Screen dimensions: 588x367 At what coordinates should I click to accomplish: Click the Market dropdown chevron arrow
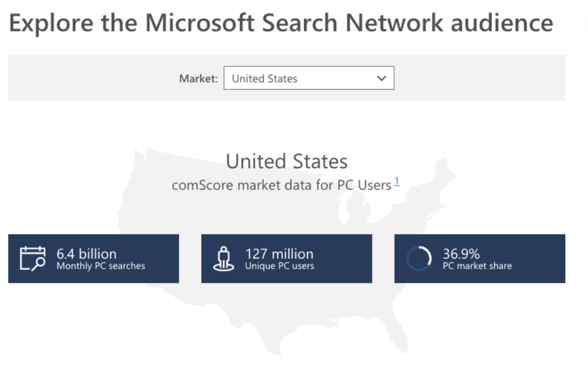click(x=382, y=78)
